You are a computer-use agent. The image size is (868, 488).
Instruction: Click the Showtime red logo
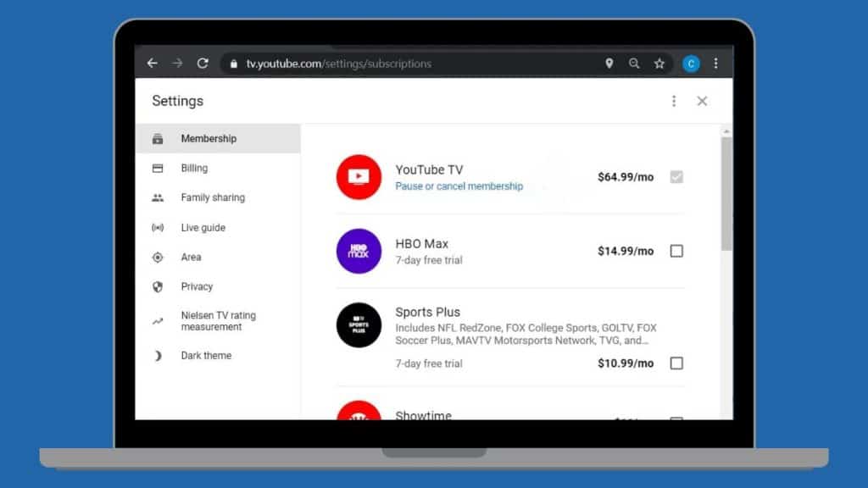click(359, 410)
